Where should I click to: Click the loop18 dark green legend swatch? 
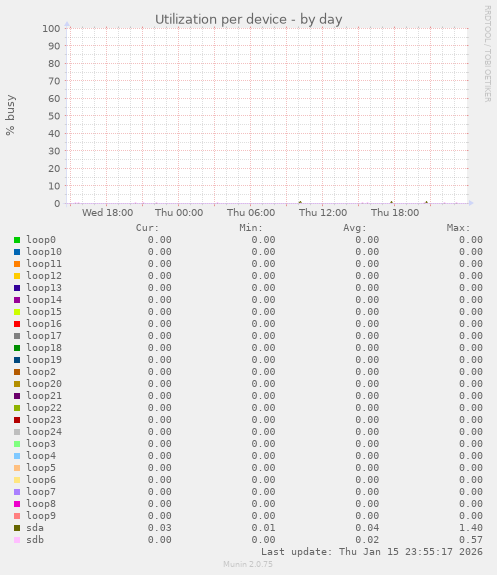pos(17,348)
